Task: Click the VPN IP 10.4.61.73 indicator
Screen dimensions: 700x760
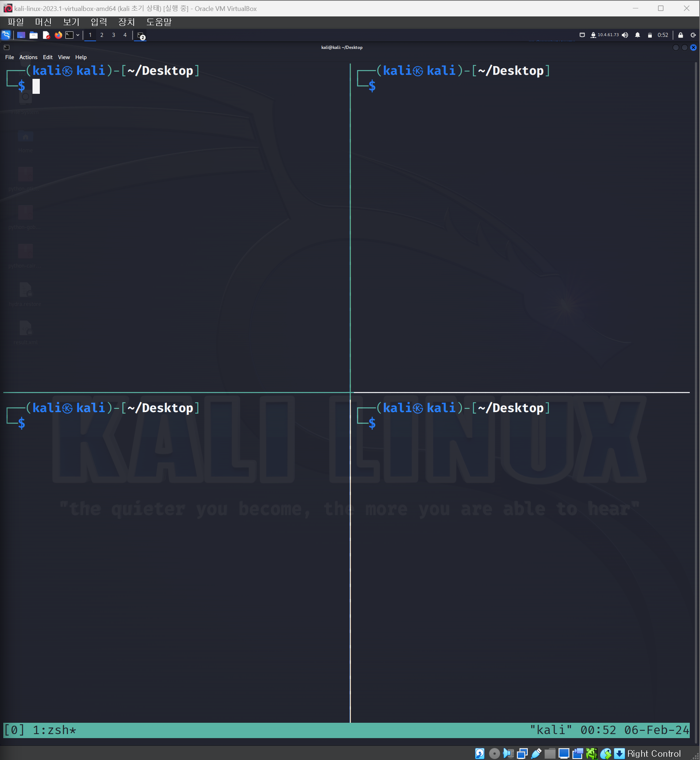Action: [605, 35]
